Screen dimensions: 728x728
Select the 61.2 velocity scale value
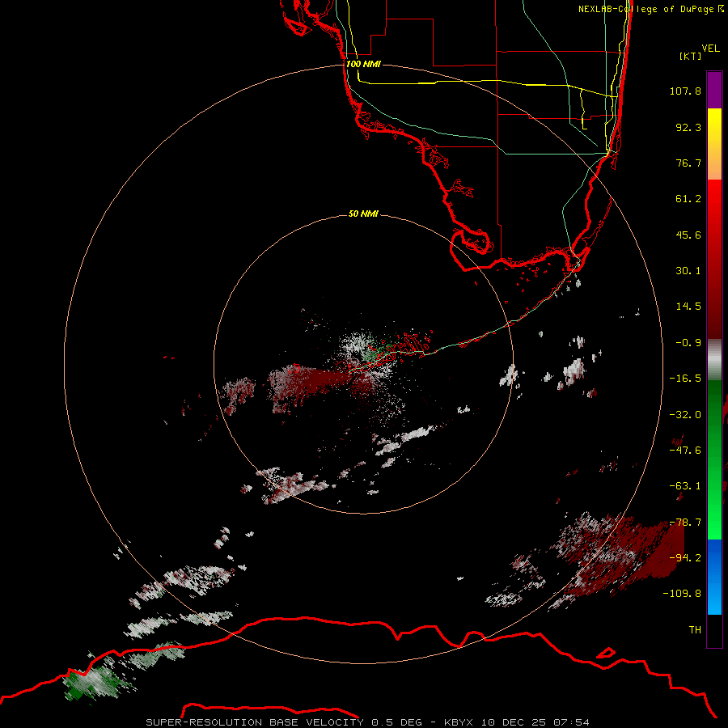[688, 199]
